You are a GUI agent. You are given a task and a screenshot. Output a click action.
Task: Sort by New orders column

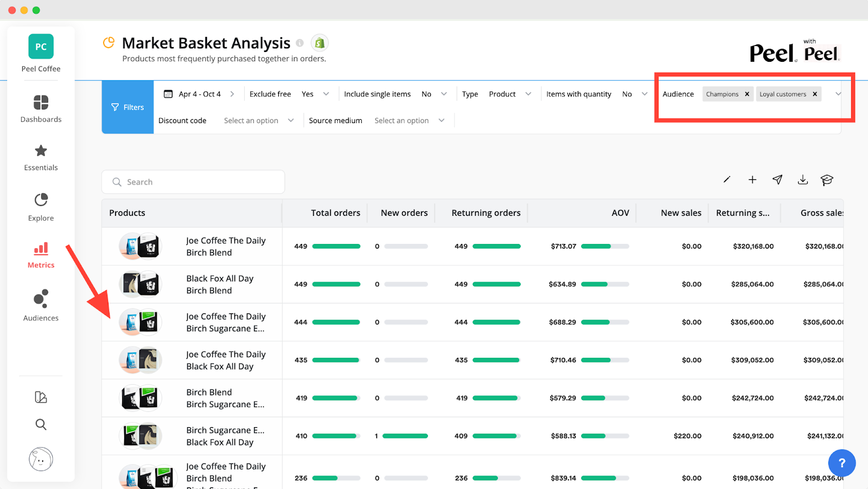coord(404,213)
